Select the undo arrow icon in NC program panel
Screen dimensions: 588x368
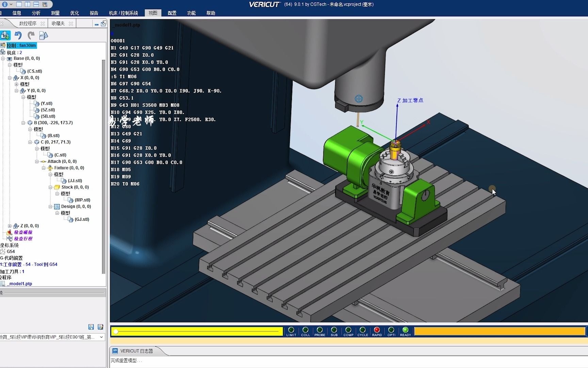[18, 35]
